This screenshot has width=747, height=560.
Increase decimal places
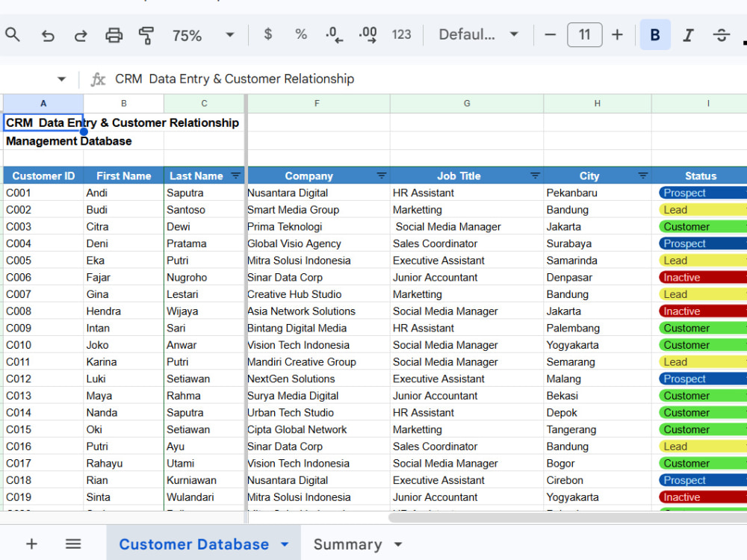368,34
